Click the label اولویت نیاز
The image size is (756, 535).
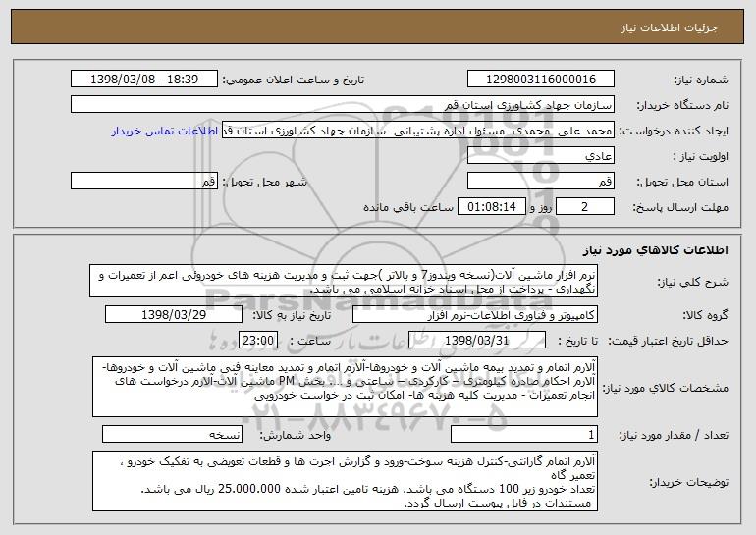click(x=701, y=157)
